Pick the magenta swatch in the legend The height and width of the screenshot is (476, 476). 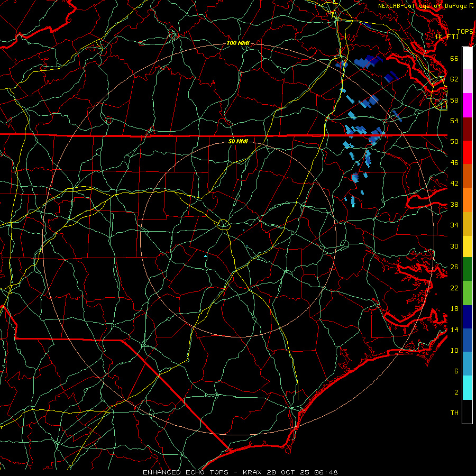tap(467, 105)
